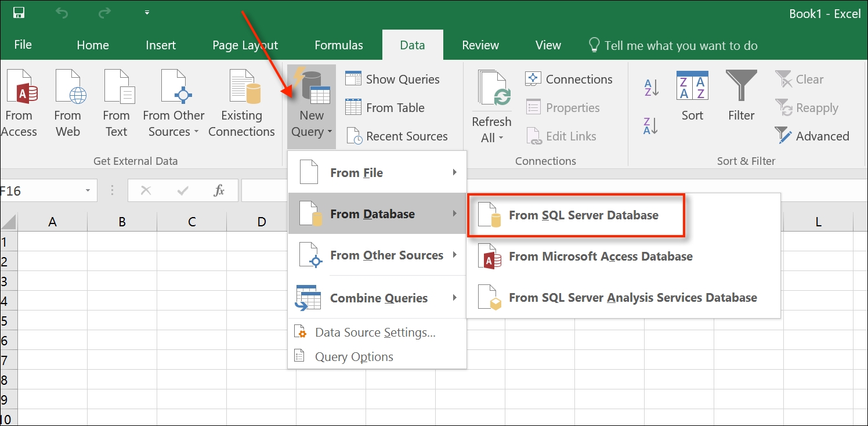Open the View tab
The image size is (868, 426).
pyautogui.click(x=548, y=45)
